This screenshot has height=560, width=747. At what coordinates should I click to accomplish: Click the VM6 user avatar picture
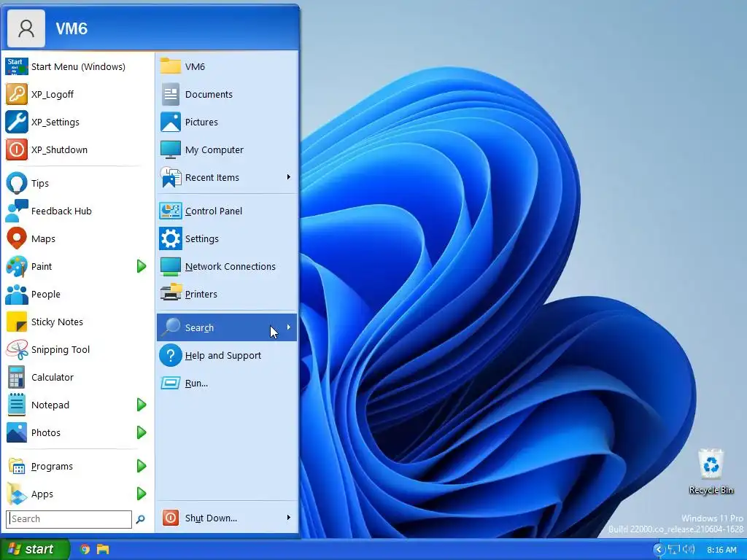(x=26, y=28)
